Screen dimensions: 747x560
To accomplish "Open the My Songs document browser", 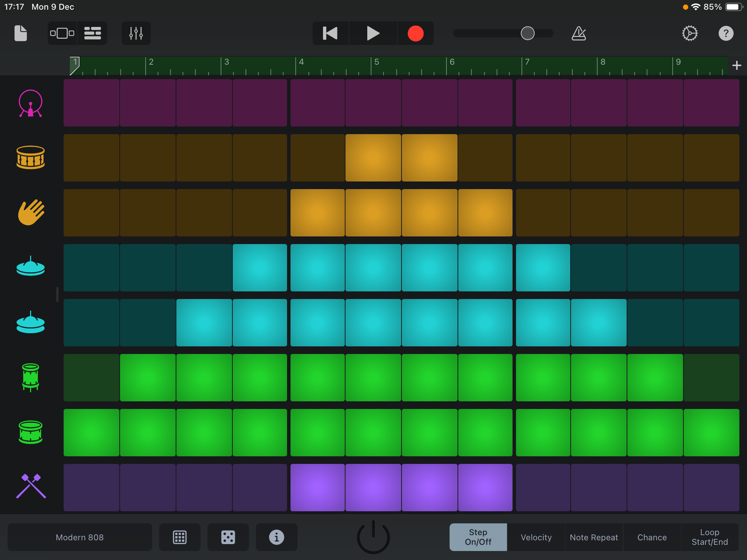I will [x=21, y=34].
